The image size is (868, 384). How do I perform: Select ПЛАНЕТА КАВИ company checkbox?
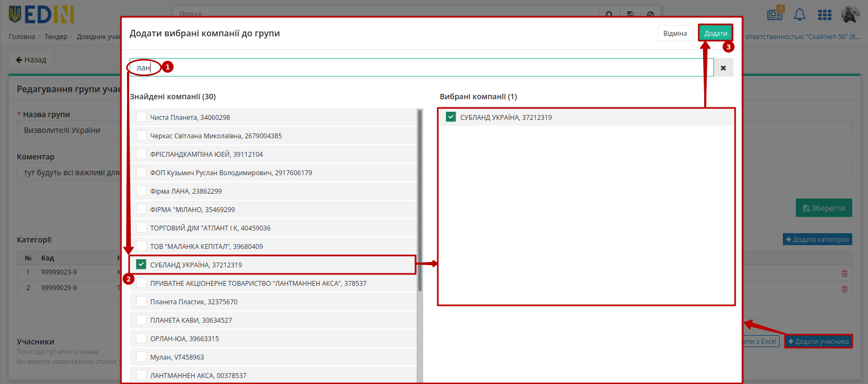tap(141, 319)
